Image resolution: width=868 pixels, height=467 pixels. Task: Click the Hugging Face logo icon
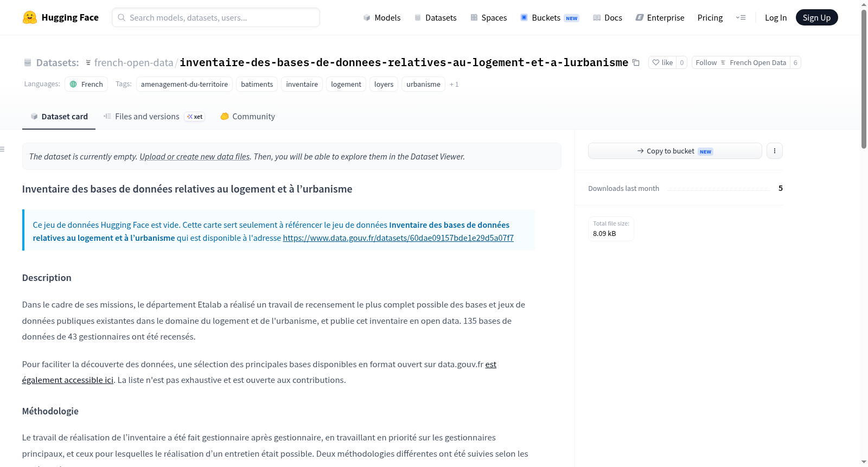click(30, 17)
